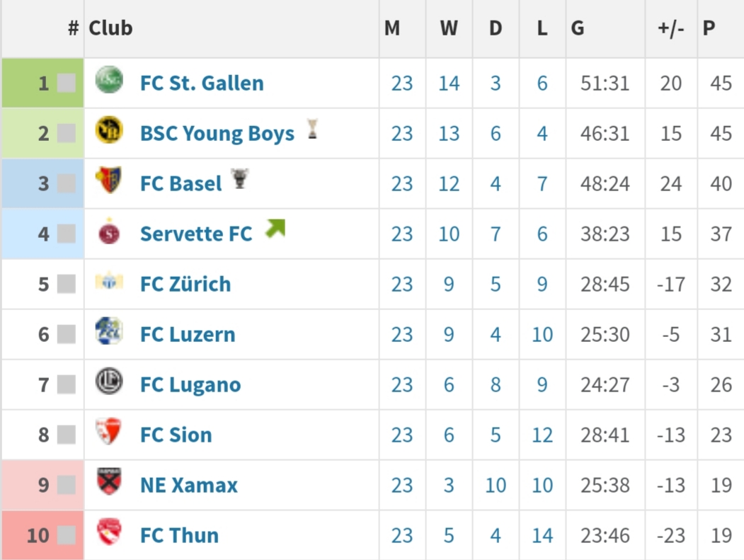The image size is (744, 560).
Task: Click NE Xamax's 10 draws value
Action: coord(496,485)
